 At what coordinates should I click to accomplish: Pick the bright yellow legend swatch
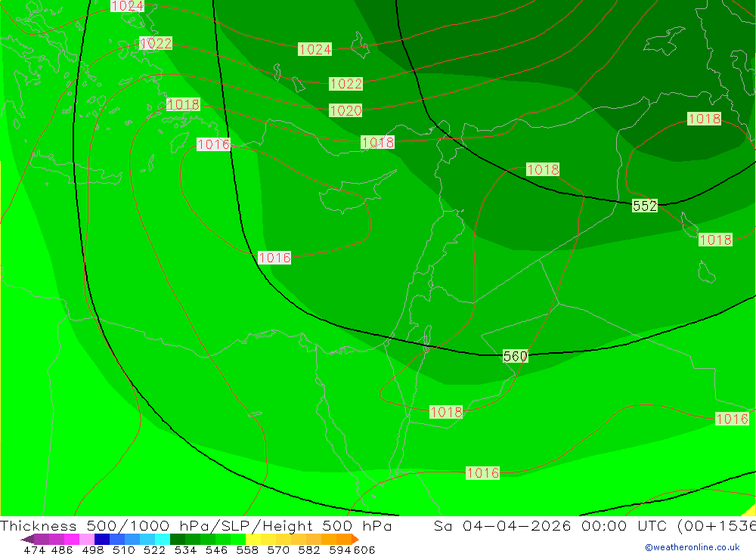point(253,539)
